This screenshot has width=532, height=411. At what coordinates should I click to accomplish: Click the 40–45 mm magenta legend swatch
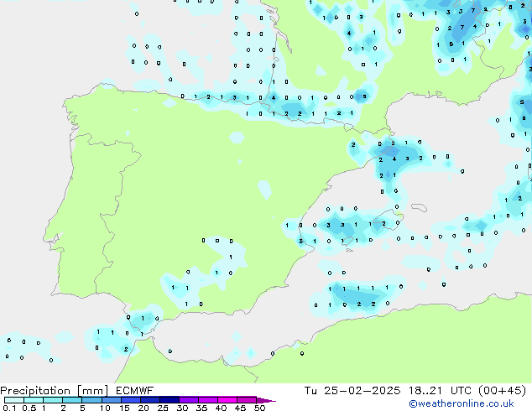227,400
